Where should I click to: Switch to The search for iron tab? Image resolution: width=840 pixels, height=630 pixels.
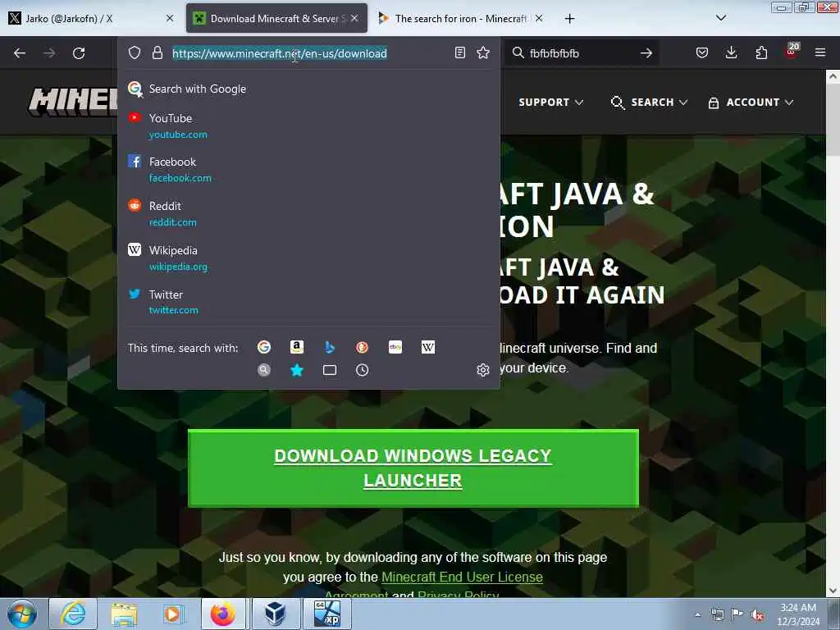459,19
